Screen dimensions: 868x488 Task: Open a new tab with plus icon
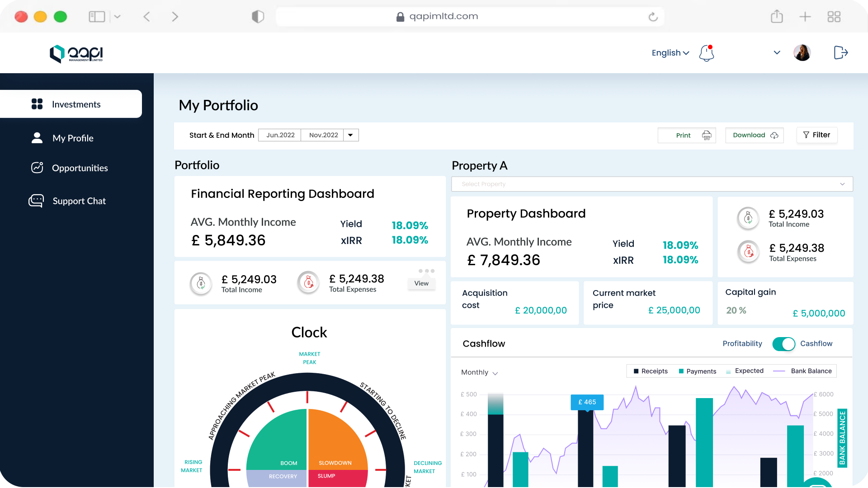pyautogui.click(x=805, y=17)
